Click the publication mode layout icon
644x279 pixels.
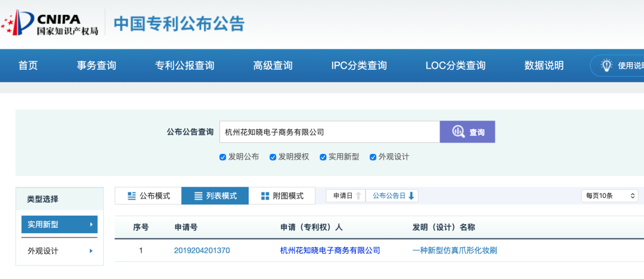pyautogui.click(x=132, y=196)
